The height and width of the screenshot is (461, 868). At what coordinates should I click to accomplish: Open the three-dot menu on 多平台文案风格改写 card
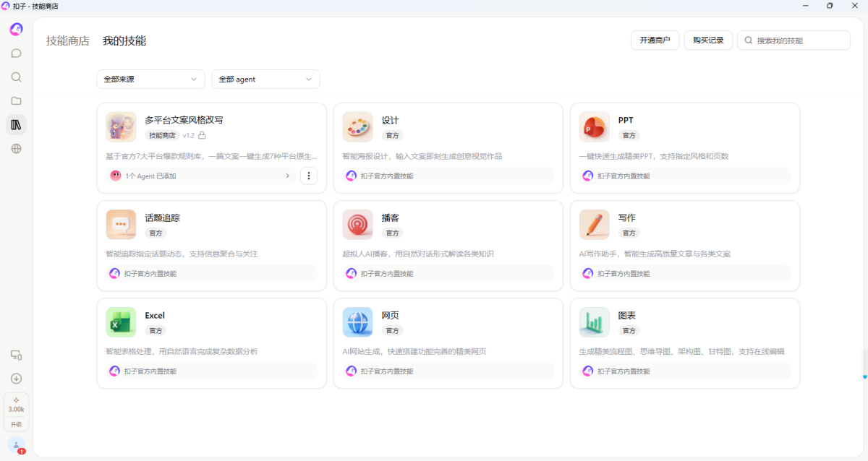309,176
